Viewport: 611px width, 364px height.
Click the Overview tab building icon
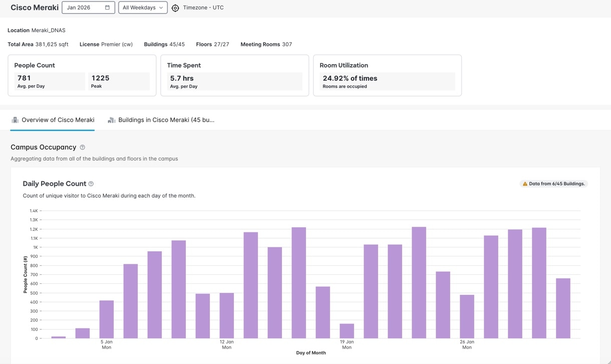(x=15, y=120)
